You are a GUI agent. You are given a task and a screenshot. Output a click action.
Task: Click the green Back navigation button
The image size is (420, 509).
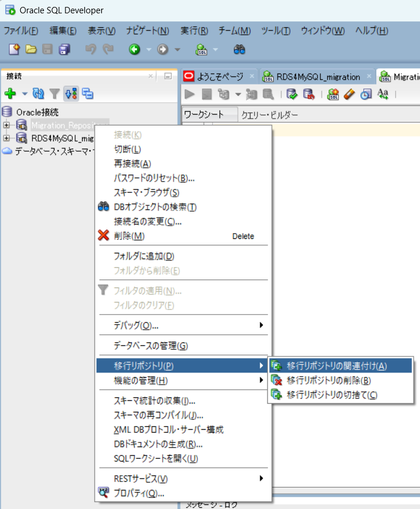134,49
